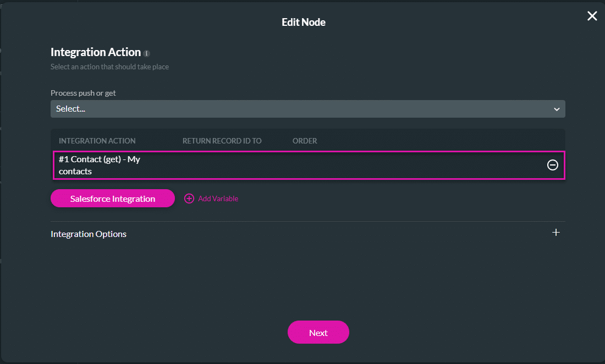Image resolution: width=605 pixels, height=364 pixels.
Task: Click the 'Select an action' helper text
Action: [109, 67]
